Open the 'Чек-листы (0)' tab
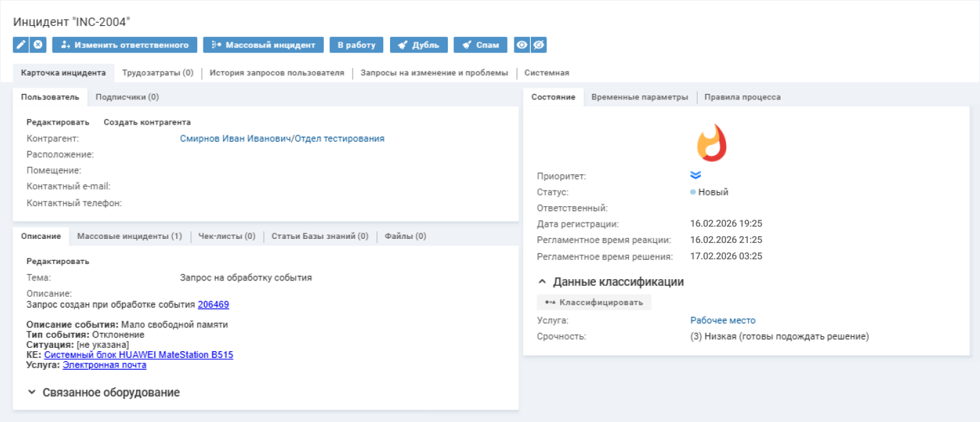Screen dimensions: 980x422 tap(227, 236)
